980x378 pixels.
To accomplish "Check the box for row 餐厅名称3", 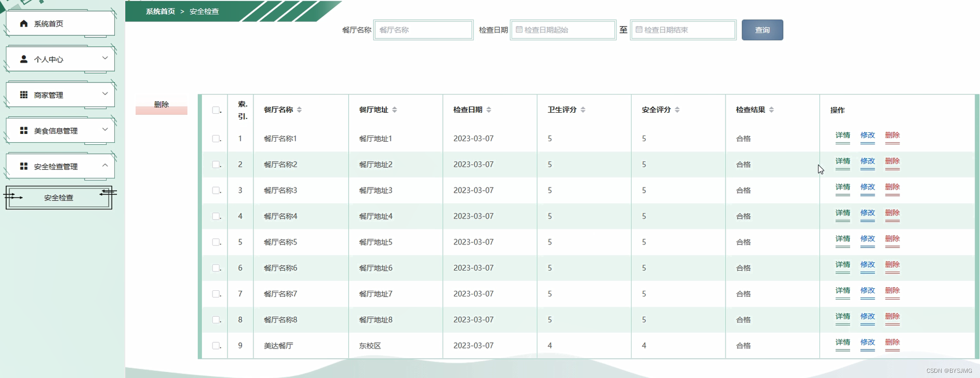I will (x=216, y=191).
